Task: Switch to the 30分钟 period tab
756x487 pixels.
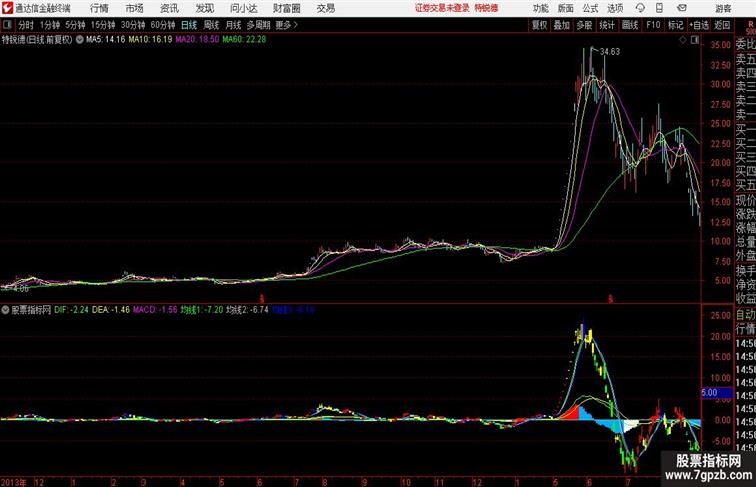Action: [x=133, y=25]
